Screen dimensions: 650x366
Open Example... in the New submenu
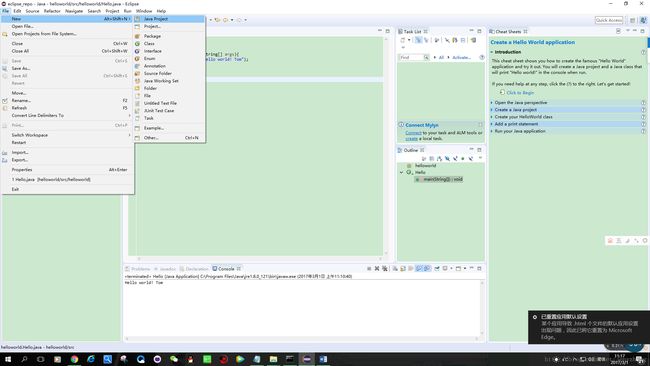pyautogui.click(x=169, y=128)
